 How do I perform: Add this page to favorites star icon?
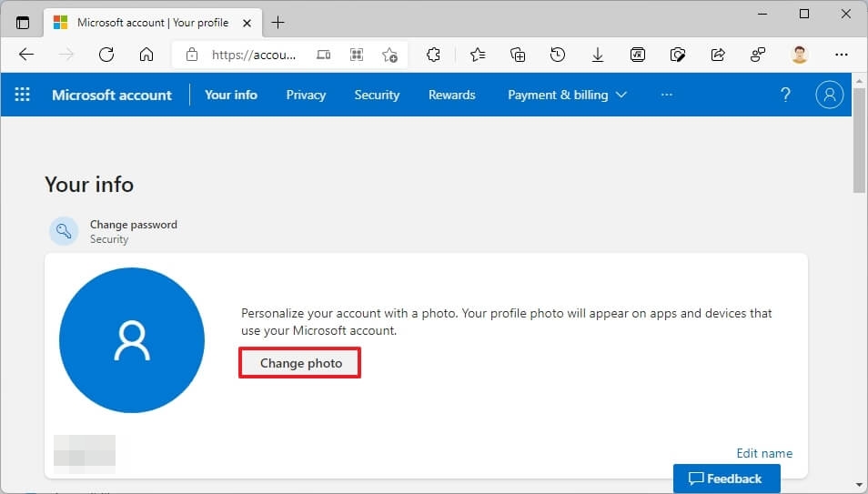click(x=389, y=55)
